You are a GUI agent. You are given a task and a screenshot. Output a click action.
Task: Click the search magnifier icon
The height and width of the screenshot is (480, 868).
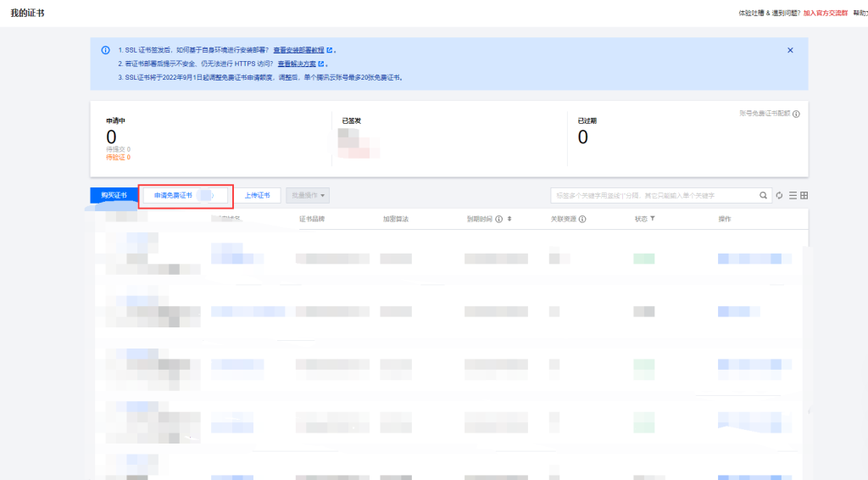tap(763, 195)
